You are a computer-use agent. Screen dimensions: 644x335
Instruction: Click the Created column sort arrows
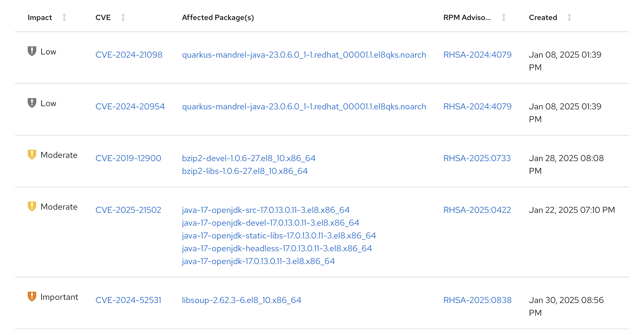click(569, 18)
